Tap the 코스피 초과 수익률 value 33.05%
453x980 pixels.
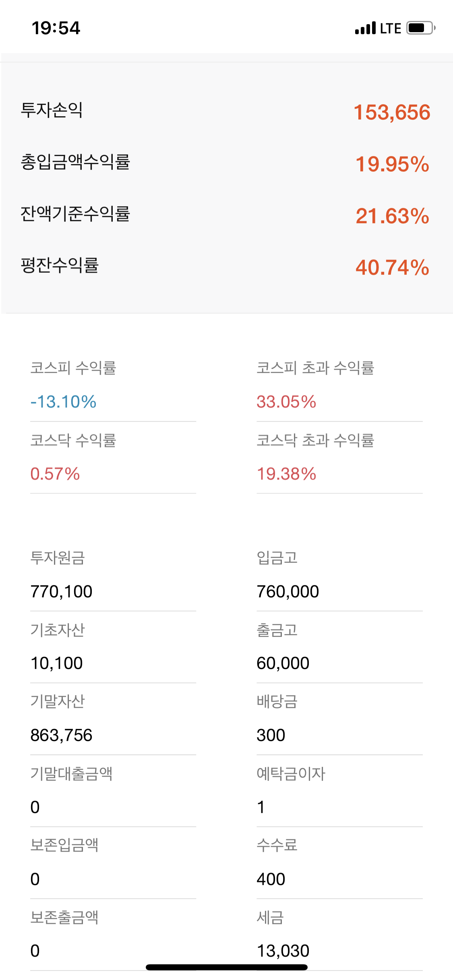[286, 401]
